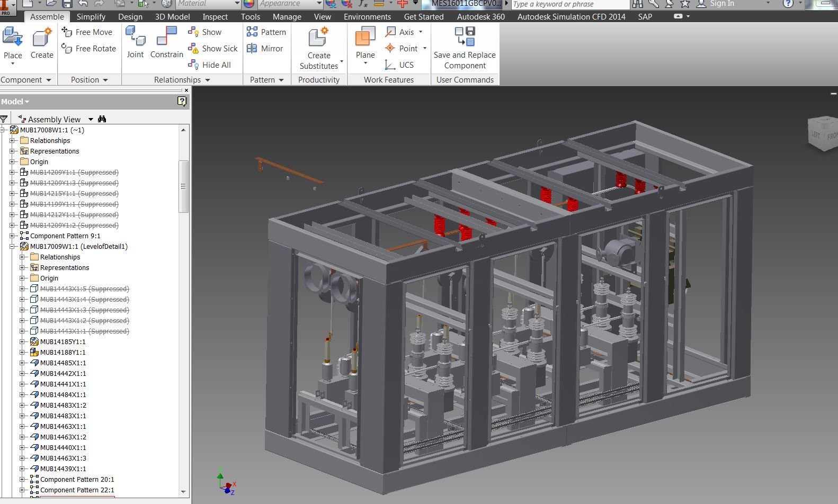The width and height of the screenshot is (838, 504).
Task: Open the 3D Model tab
Action: 172,17
